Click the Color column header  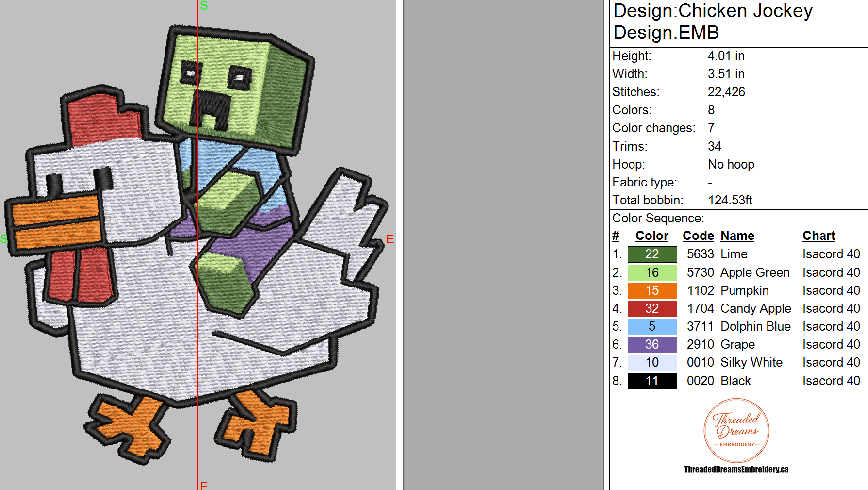click(652, 236)
